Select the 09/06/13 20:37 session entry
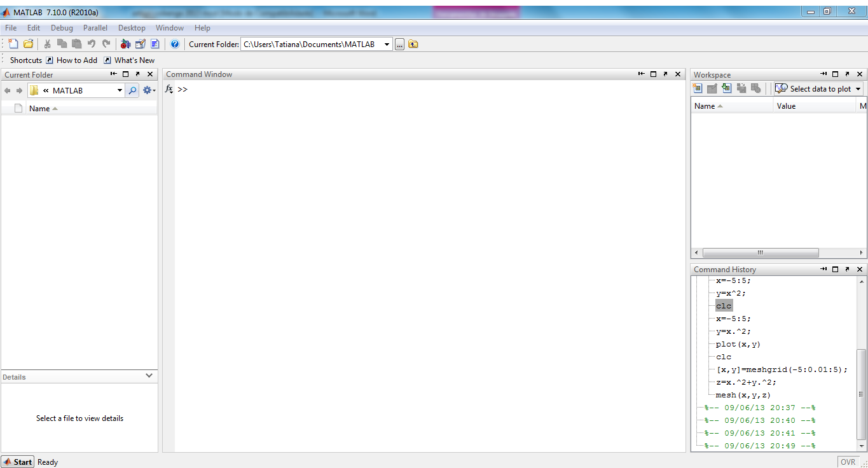 (760, 408)
